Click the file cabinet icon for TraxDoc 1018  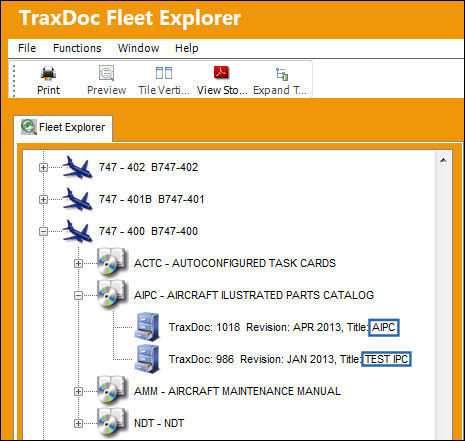coord(147,327)
